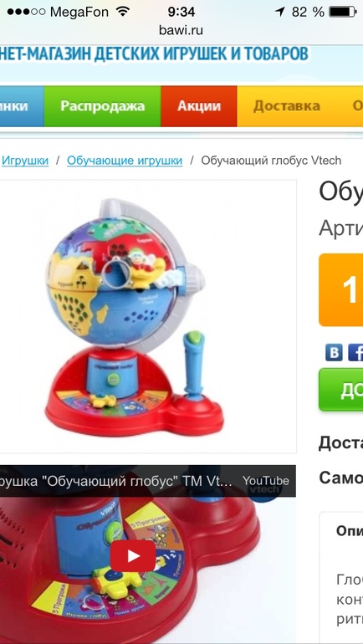Viewport: 363px width, 644px height.
Task: Open the Vtech globe product image
Action: [x=148, y=316]
